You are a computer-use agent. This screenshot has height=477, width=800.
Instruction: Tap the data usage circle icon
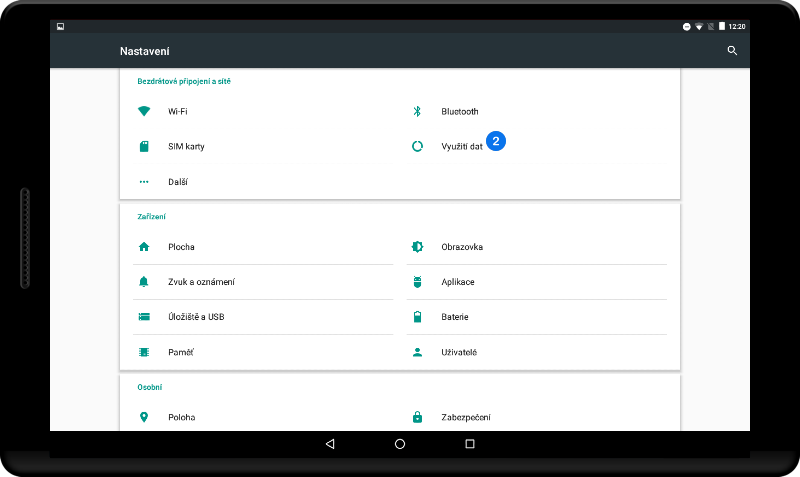coord(417,146)
